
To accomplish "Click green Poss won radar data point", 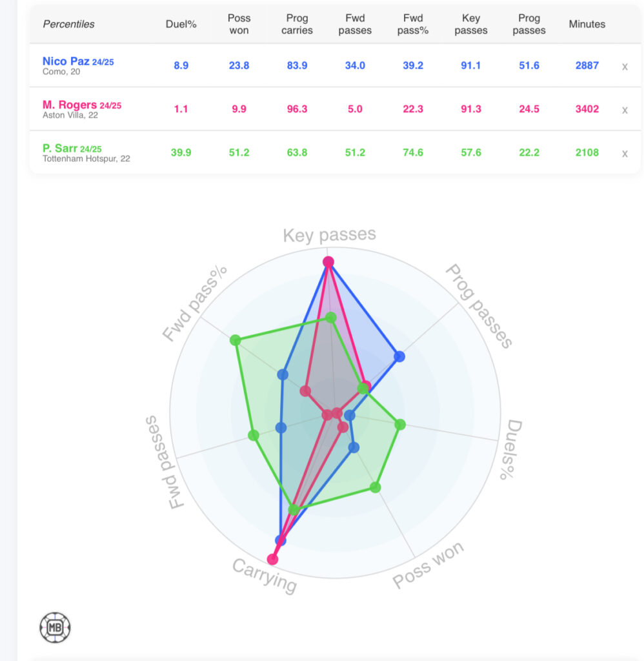I will pyautogui.click(x=376, y=487).
